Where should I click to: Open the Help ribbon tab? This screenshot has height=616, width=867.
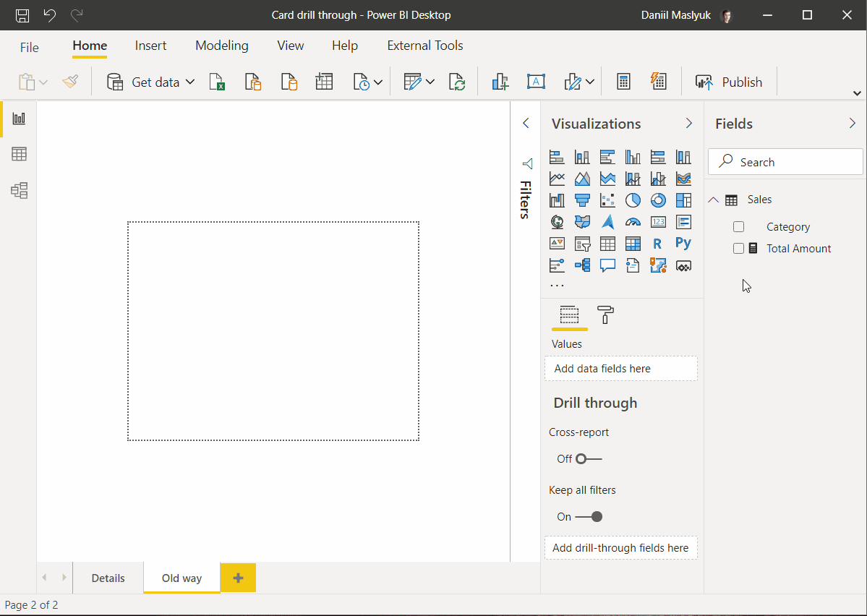tap(345, 46)
